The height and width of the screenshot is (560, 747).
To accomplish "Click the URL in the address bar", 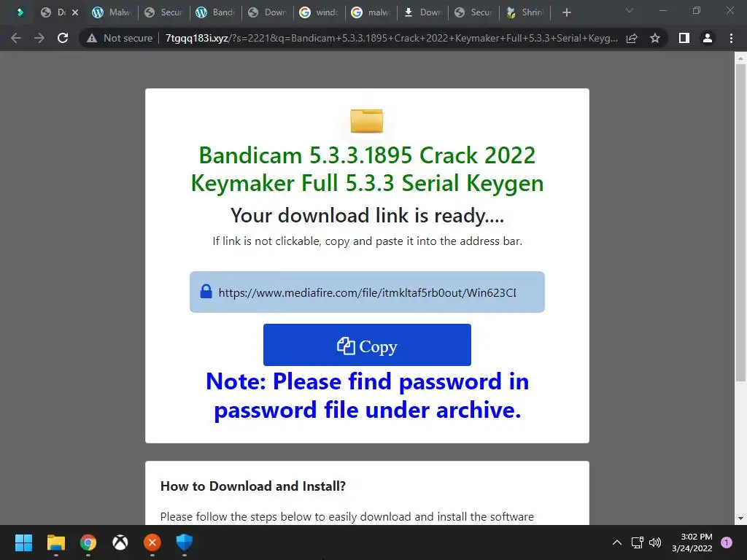I will (x=391, y=38).
